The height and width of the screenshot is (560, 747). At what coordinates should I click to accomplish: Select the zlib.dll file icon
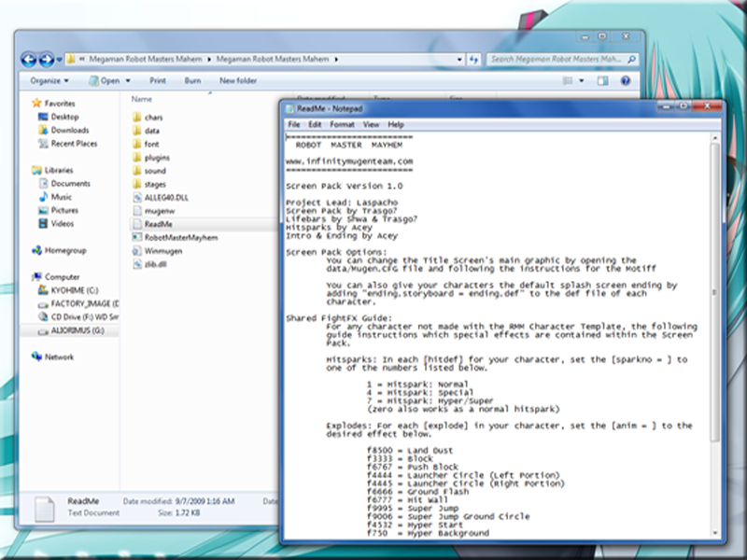pyautogui.click(x=137, y=264)
